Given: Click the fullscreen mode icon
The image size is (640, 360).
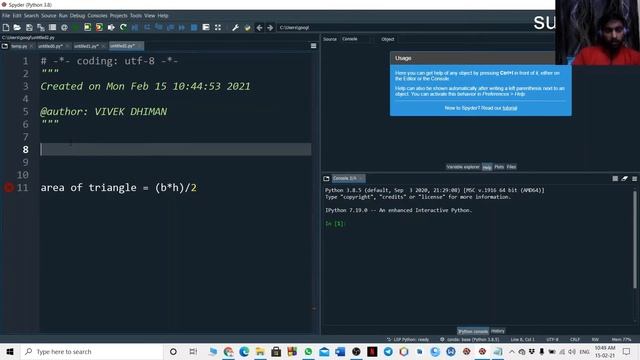Looking at the screenshot, I should click(218, 27).
